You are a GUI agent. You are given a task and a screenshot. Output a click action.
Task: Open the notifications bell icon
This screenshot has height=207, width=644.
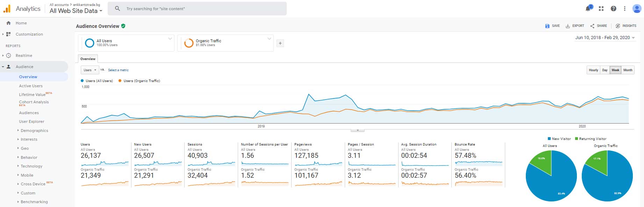coord(588,9)
